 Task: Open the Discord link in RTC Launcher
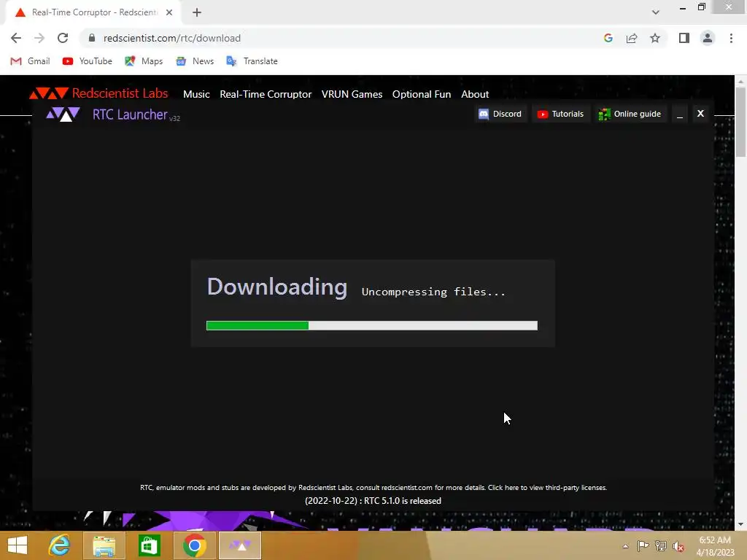(x=500, y=114)
